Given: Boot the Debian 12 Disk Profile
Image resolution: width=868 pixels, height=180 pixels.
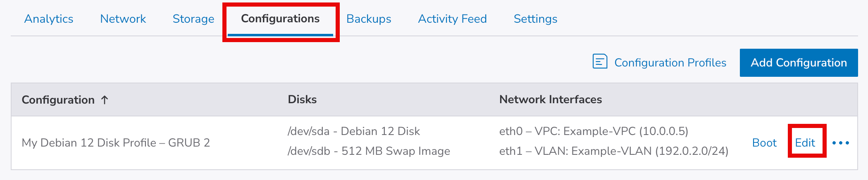Looking at the screenshot, I should (x=764, y=143).
